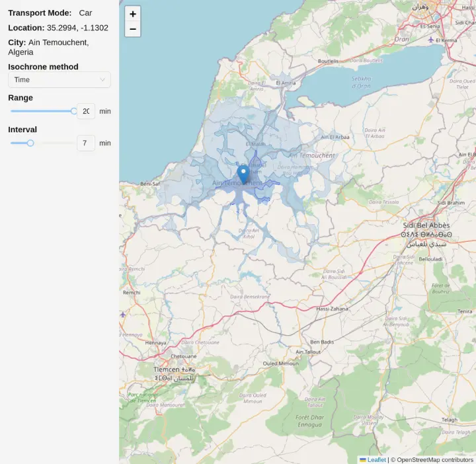Click the Ukrainian flag icon beside Leaflet
Screen dimensions: 476x464
(363, 459)
